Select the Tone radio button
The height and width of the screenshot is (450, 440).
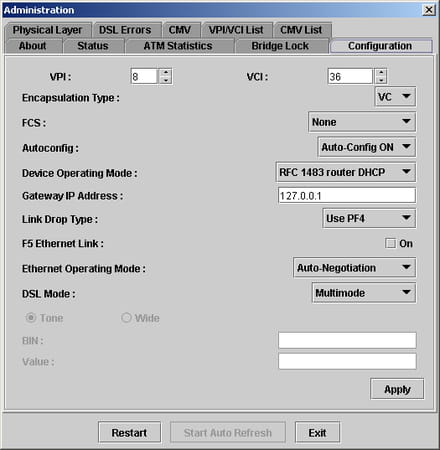click(x=31, y=318)
